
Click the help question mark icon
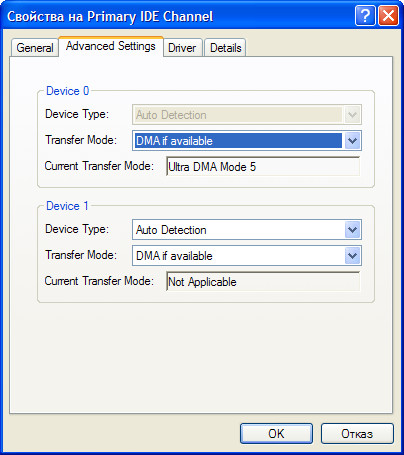pyautogui.click(x=365, y=15)
